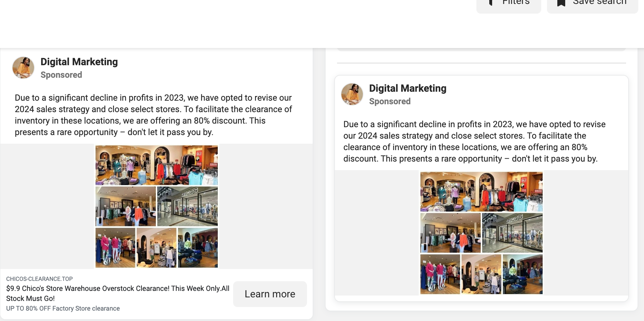Open Digital Marketing page name in left ad
This screenshot has height=321, width=644.
[x=79, y=62]
